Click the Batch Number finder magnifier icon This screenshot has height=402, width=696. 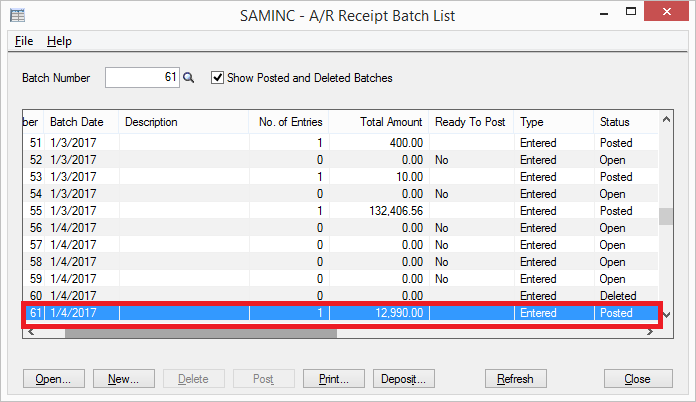click(x=189, y=78)
